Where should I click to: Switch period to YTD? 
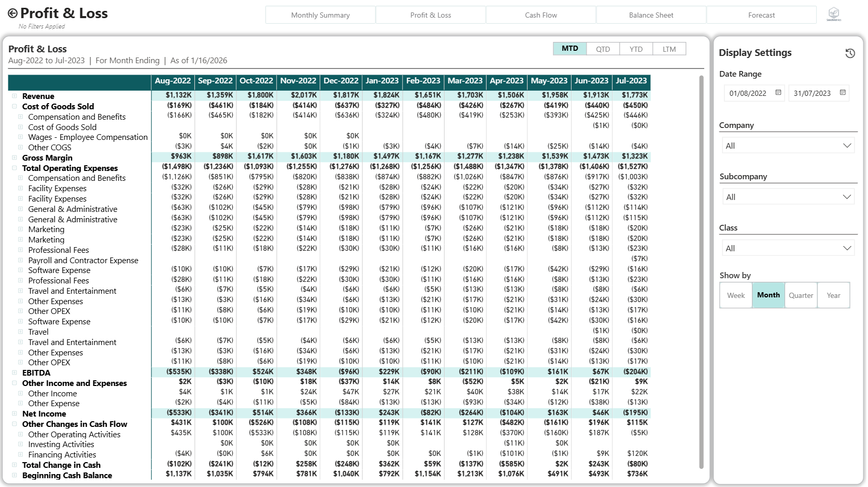tap(636, 48)
